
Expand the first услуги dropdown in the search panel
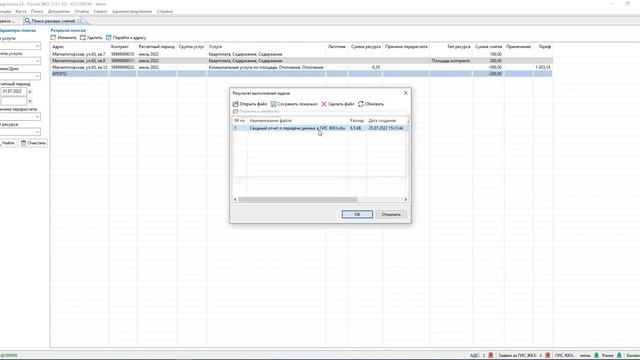click(x=37, y=46)
